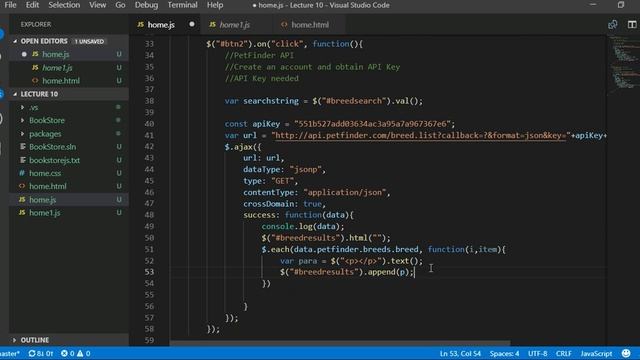Open home.css in the explorer
This screenshot has height=360, width=640.
tap(45, 173)
